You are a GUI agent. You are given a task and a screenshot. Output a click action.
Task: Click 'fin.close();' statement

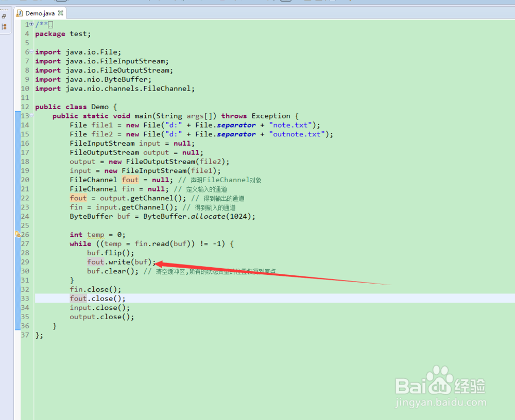point(95,290)
